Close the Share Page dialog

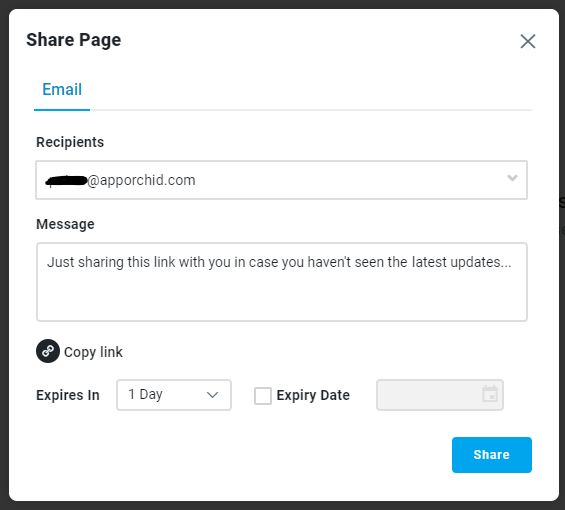[x=528, y=41]
